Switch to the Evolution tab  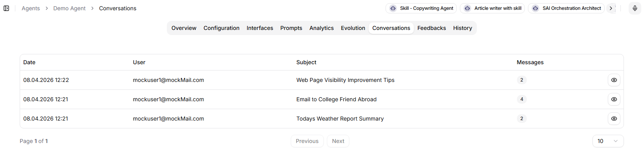353,28
